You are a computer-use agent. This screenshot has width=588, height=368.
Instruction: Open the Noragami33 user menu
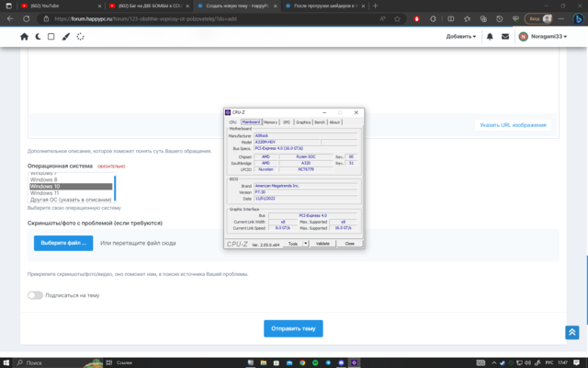[542, 37]
